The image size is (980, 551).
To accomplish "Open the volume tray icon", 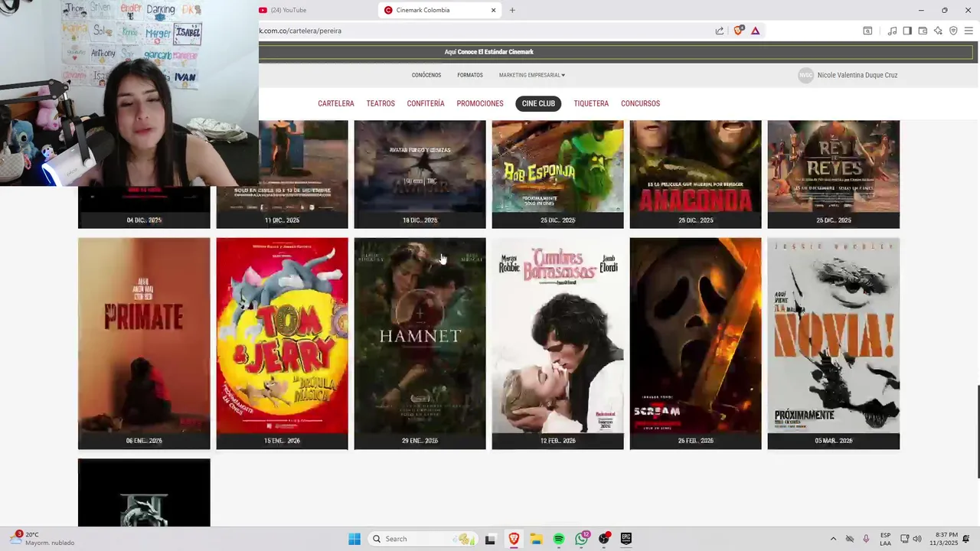I will [x=917, y=539].
